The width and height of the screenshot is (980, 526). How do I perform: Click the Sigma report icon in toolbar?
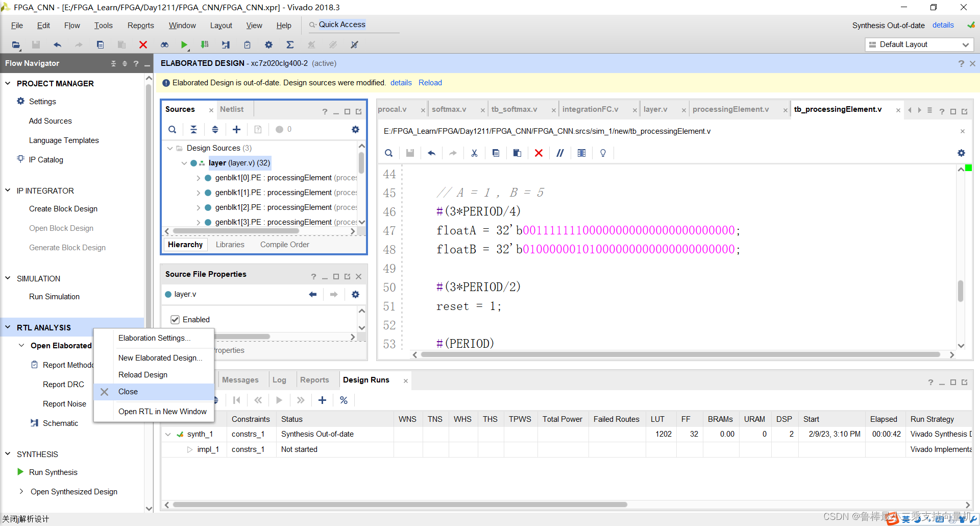(290, 45)
